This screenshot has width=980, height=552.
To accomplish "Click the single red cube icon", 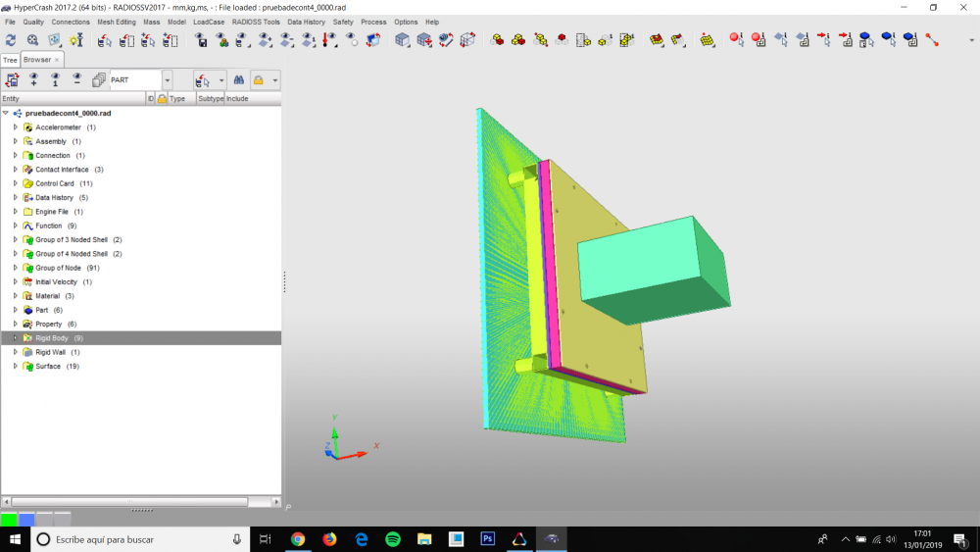I will (562, 40).
